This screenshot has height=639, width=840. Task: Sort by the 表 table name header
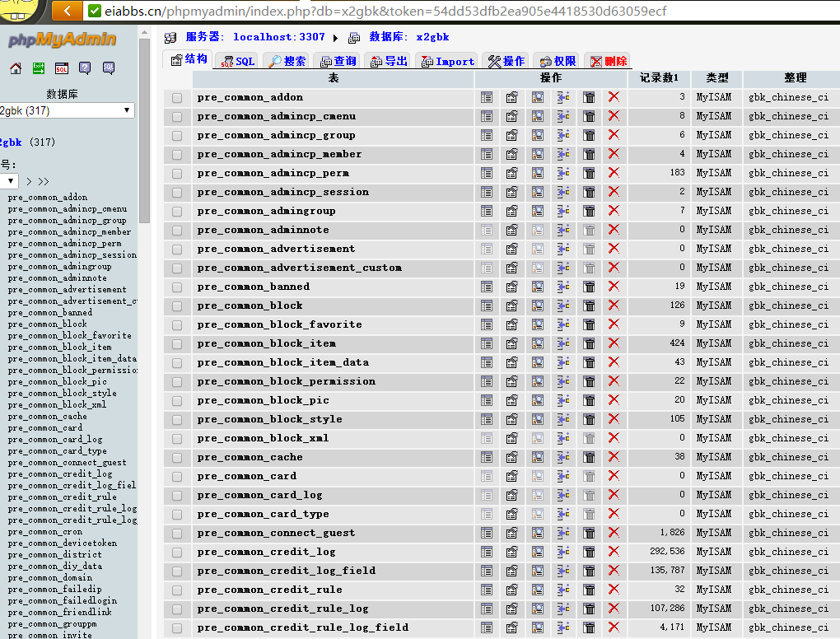[x=334, y=78]
